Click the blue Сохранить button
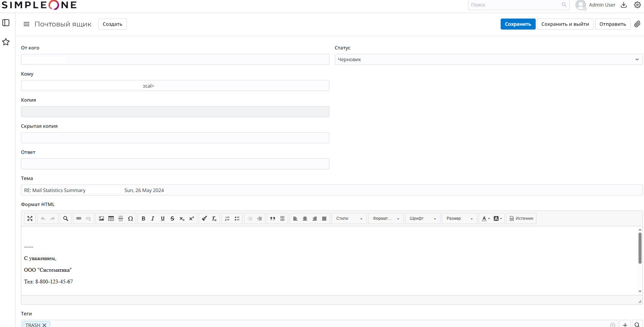The height and width of the screenshot is (327, 644). (x=518, y=24)
